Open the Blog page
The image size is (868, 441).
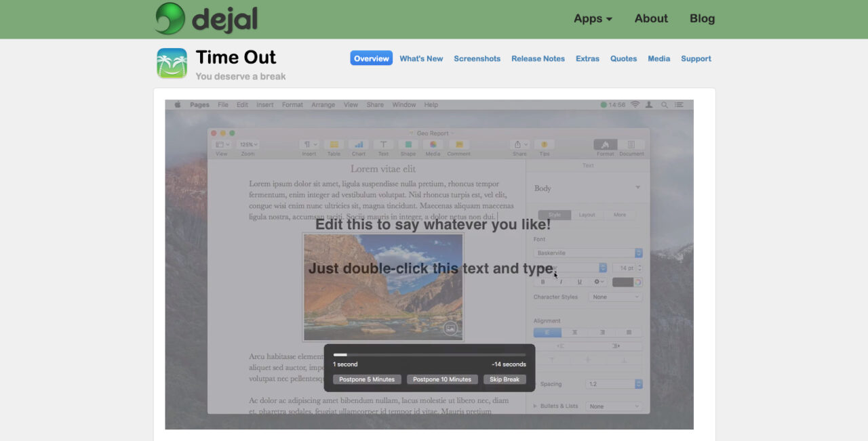pyautogui.click(x=702, y=18)
